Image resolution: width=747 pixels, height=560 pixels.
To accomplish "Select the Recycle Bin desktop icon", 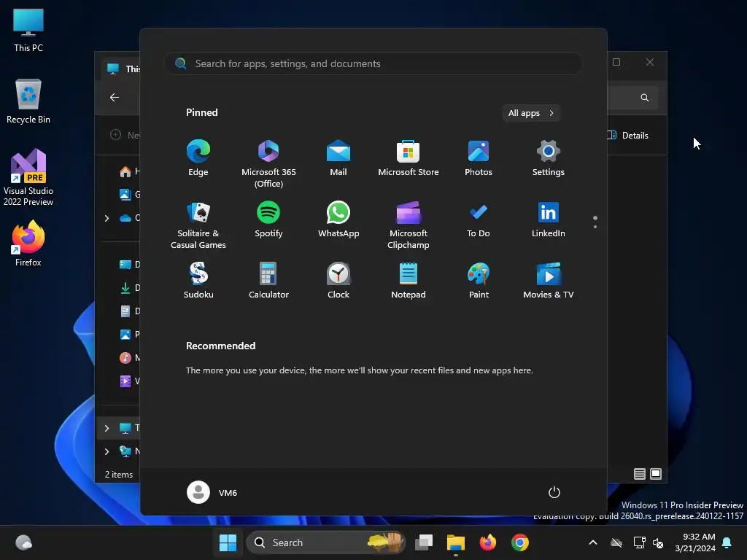I will [28, 101].
